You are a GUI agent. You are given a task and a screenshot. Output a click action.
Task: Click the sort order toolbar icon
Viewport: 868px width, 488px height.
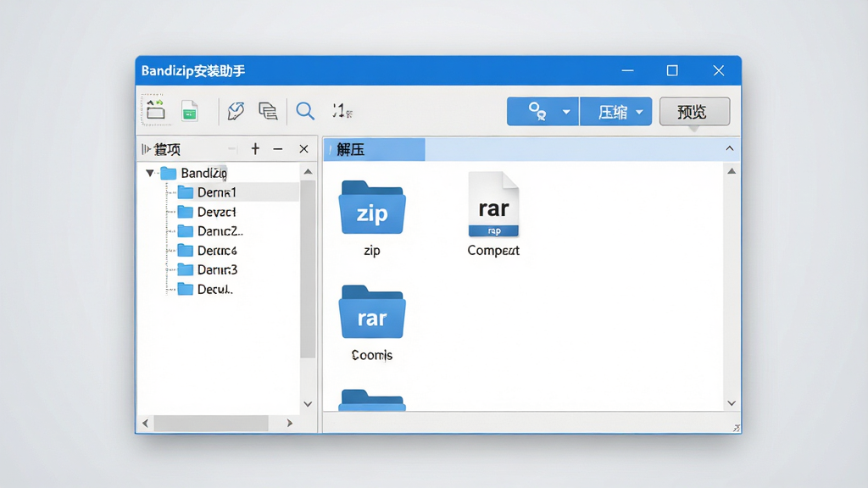click(342, 111)
